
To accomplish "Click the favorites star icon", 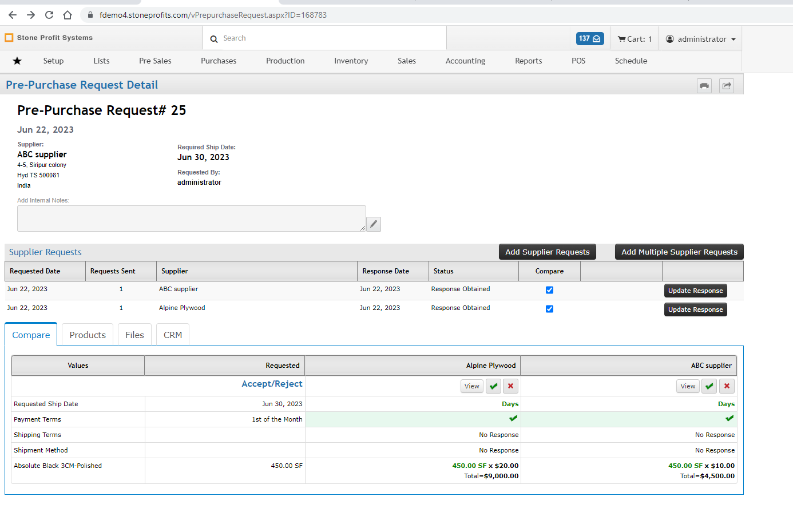I will (x=17, y=61).
